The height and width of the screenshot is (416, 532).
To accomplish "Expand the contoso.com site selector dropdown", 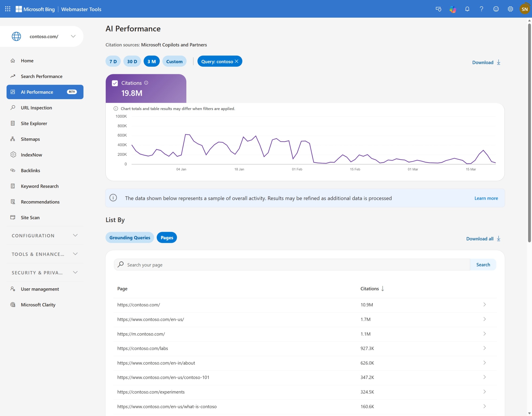I will pos(73,36).
